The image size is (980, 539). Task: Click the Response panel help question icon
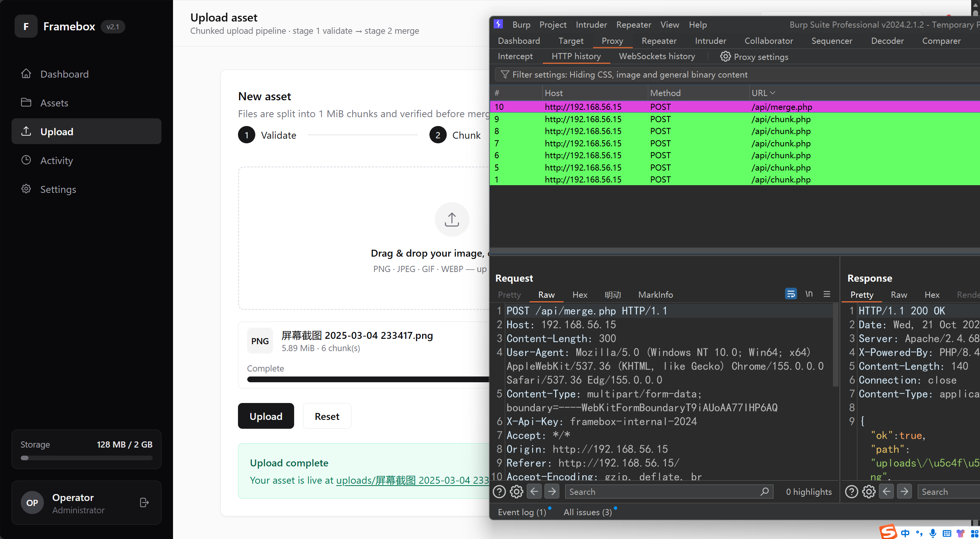coord(852,491)
